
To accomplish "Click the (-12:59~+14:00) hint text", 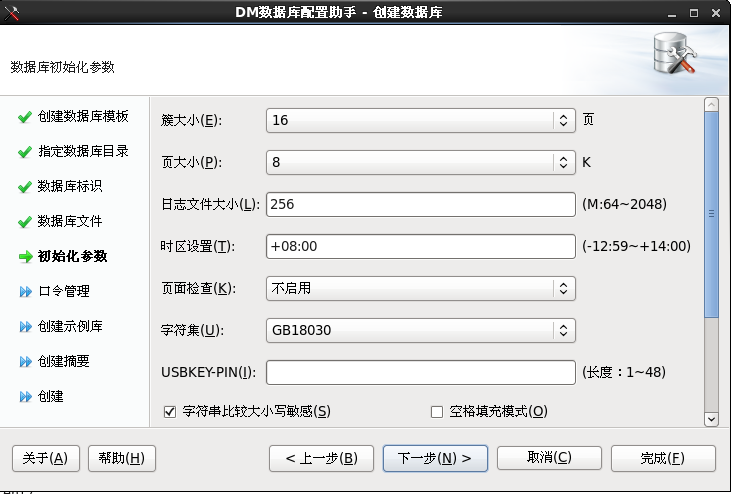I will coord(636,247).
